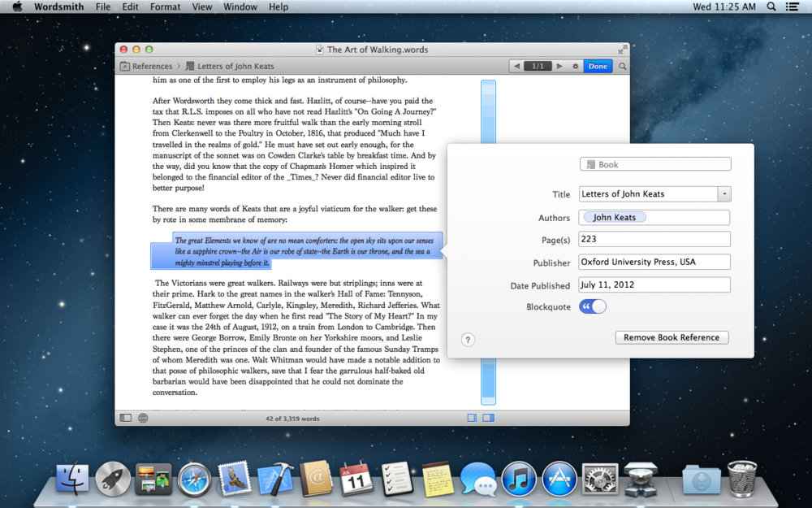Go to next reference arrow

(559, 67)
